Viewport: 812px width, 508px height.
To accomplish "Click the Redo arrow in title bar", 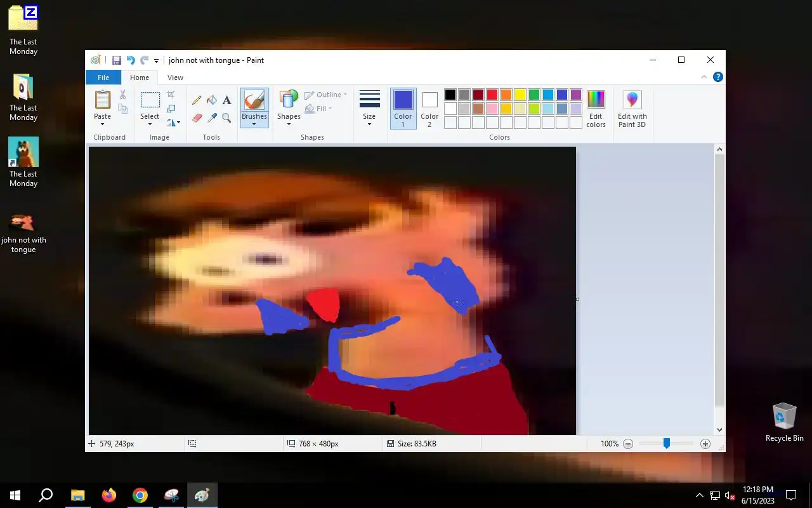I will (x=144, y=60).
